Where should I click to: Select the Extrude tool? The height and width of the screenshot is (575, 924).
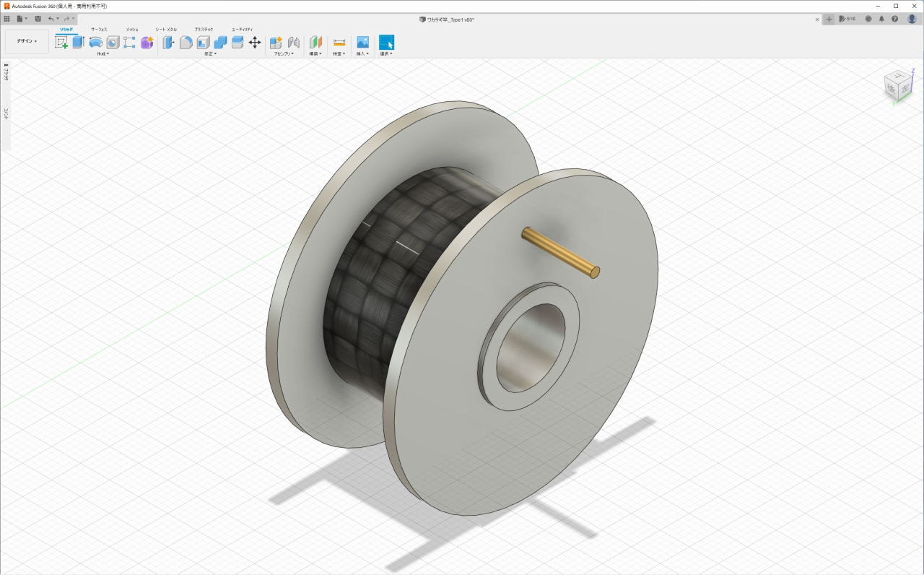(79, 43)
